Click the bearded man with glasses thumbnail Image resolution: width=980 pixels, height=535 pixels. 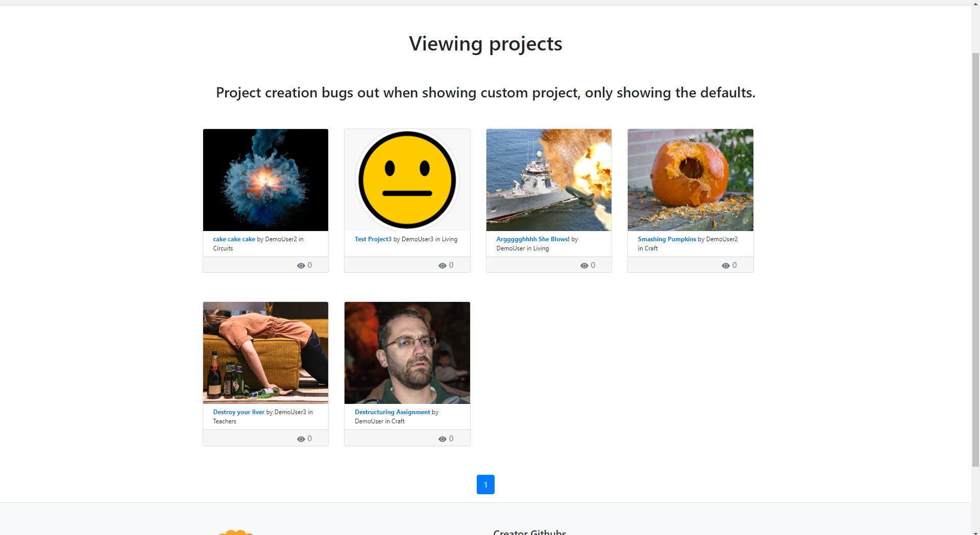tap(407, 353)
